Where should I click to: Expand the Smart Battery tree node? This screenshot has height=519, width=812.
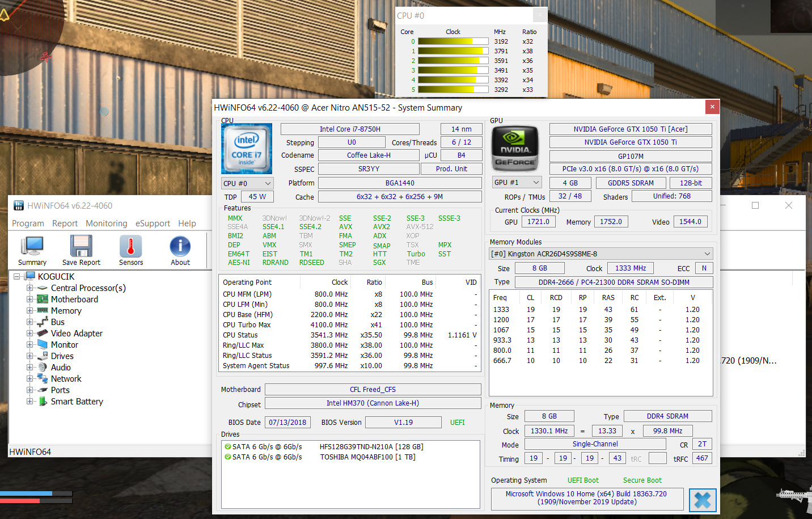29,401
